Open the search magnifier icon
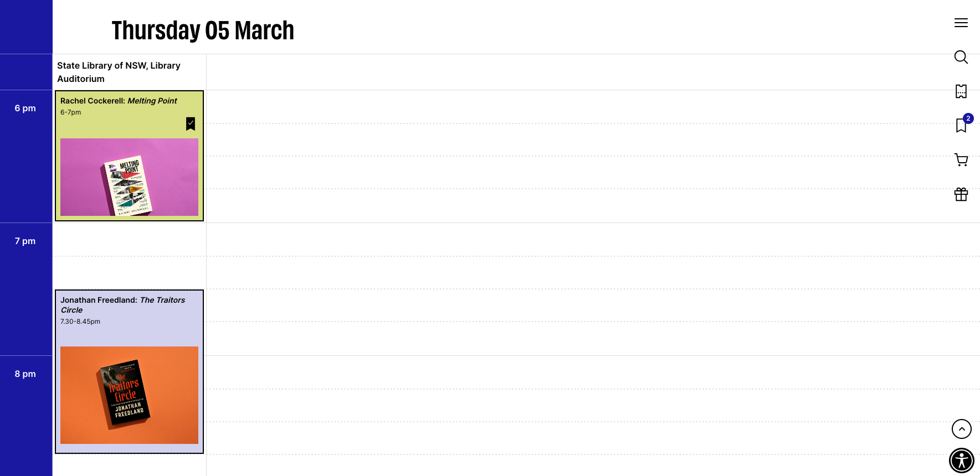980x476 pixels. pos(961,57)
